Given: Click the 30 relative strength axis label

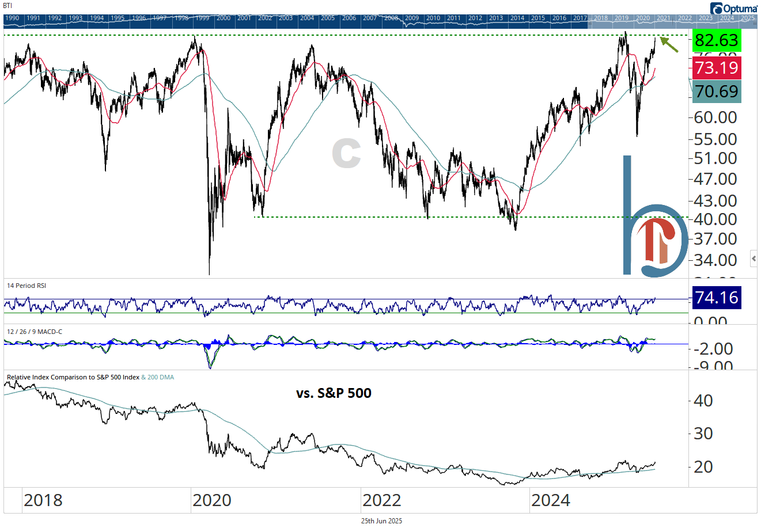Looking at the screenshot, I should click(703, 434).
